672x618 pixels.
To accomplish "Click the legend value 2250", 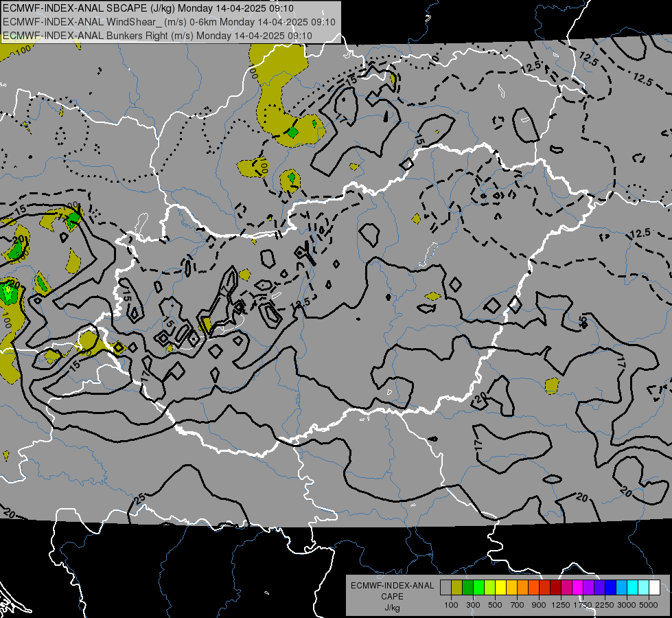I will 605,605.
